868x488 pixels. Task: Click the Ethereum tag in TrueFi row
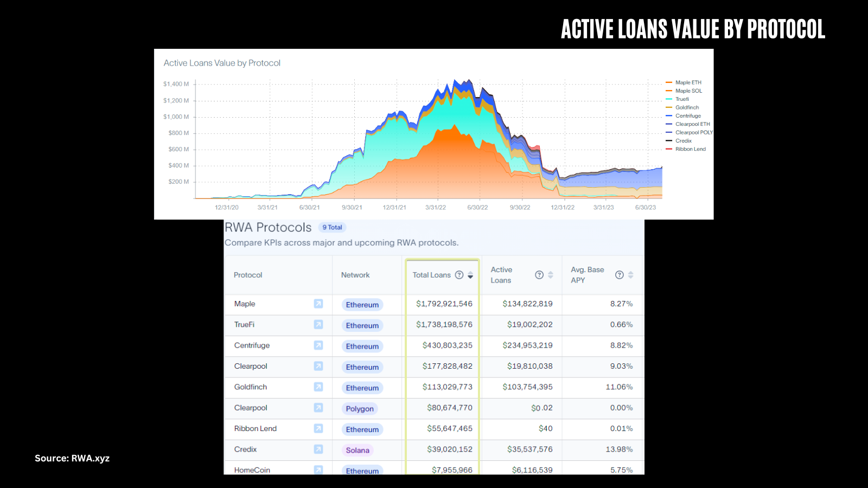tap(362, 325)
